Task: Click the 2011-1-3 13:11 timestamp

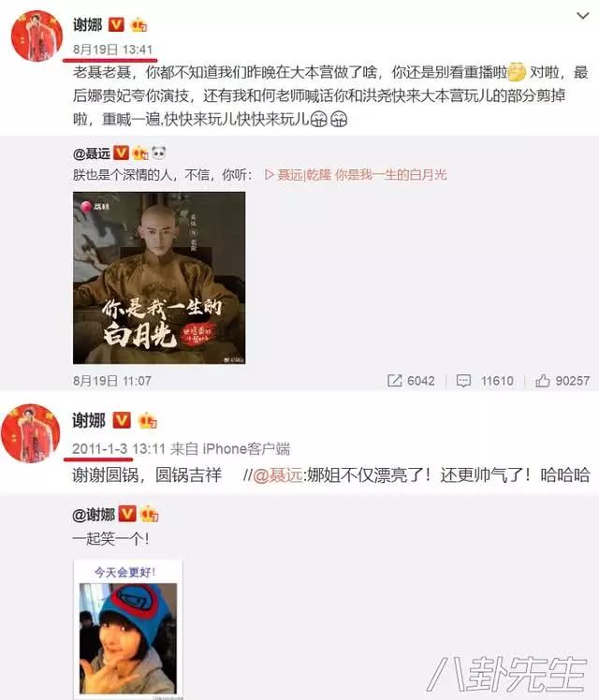Action: (x=119, y=448)
